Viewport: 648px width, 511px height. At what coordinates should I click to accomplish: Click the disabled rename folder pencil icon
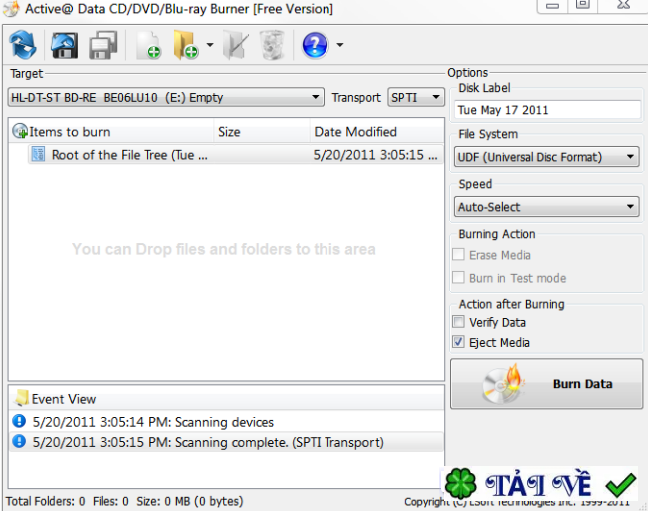click(236, 45)
